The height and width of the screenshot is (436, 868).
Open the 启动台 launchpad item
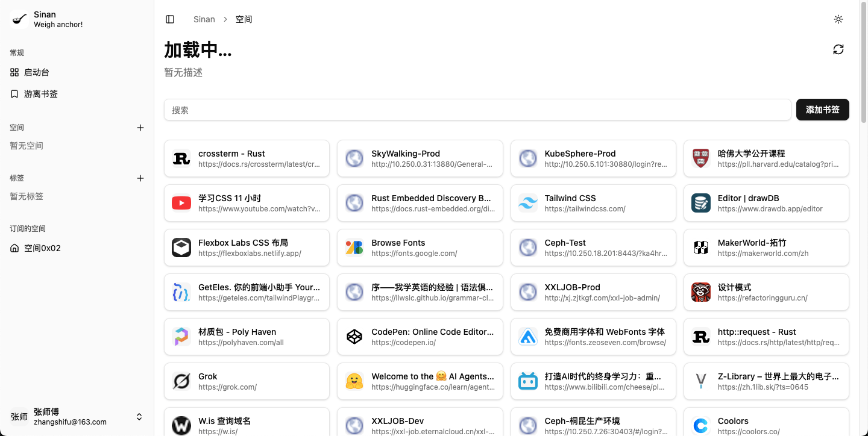[x=77, y=72]
